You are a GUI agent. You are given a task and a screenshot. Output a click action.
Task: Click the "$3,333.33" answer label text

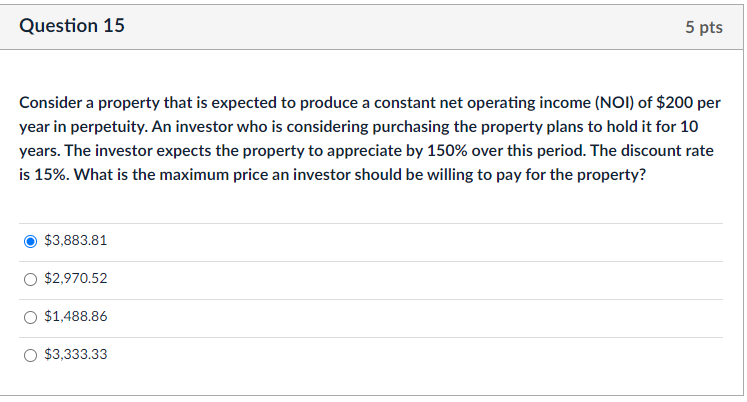pyautogui.click(x=76, y=353)
